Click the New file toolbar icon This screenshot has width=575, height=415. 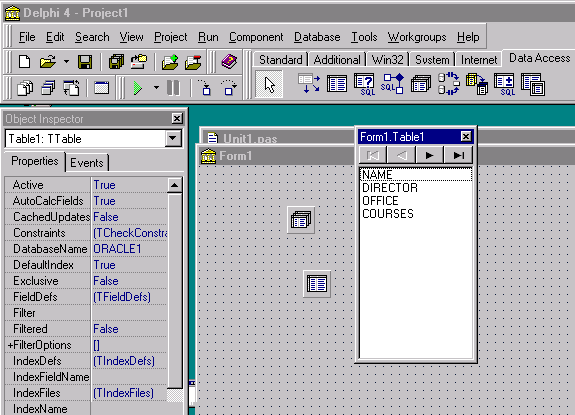pos(24,62)
